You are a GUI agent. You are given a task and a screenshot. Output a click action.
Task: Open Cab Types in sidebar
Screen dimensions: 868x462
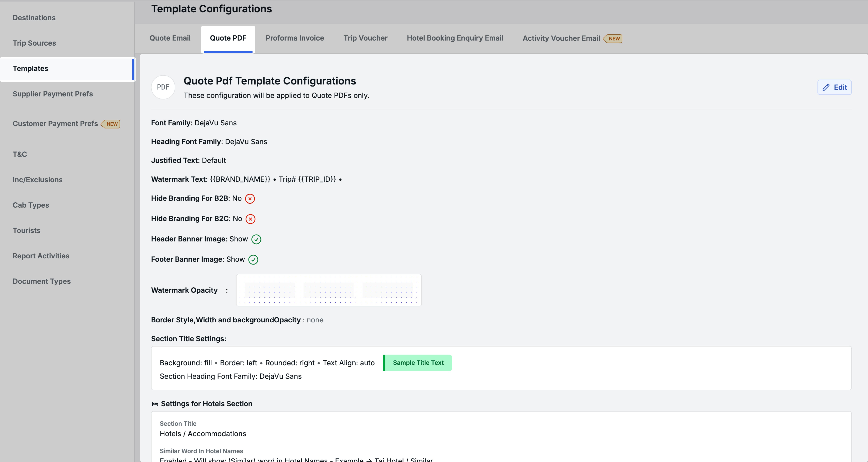pyautogui.click(x=31, y=205)
